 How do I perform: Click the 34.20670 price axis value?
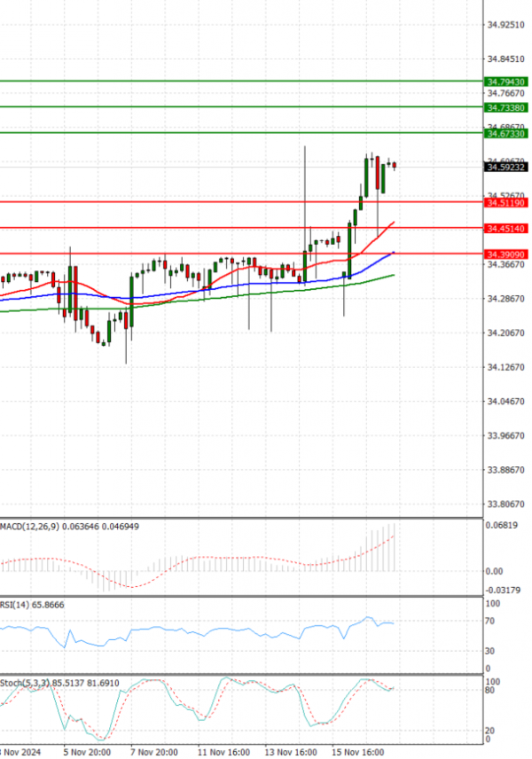(x=505, y=333)
